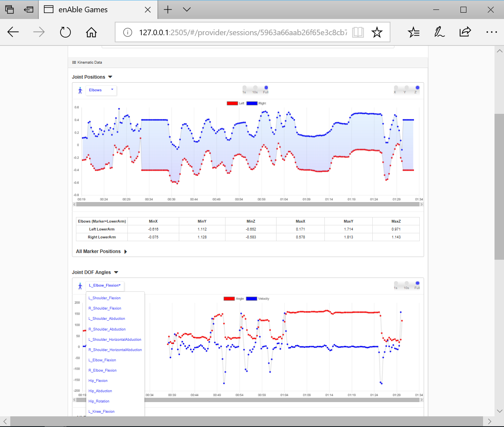Close the L_Elbow_Flexion dropdown button

[105, 285]
